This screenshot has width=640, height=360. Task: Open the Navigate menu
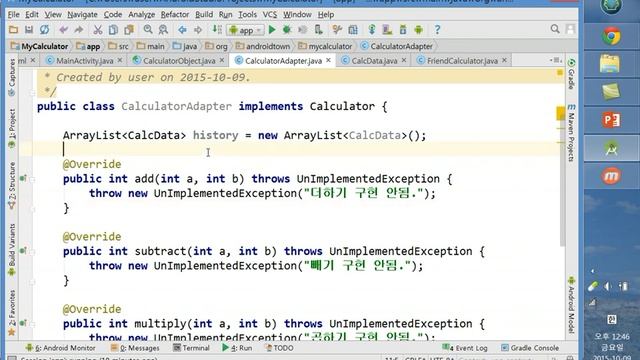(82, 15)
